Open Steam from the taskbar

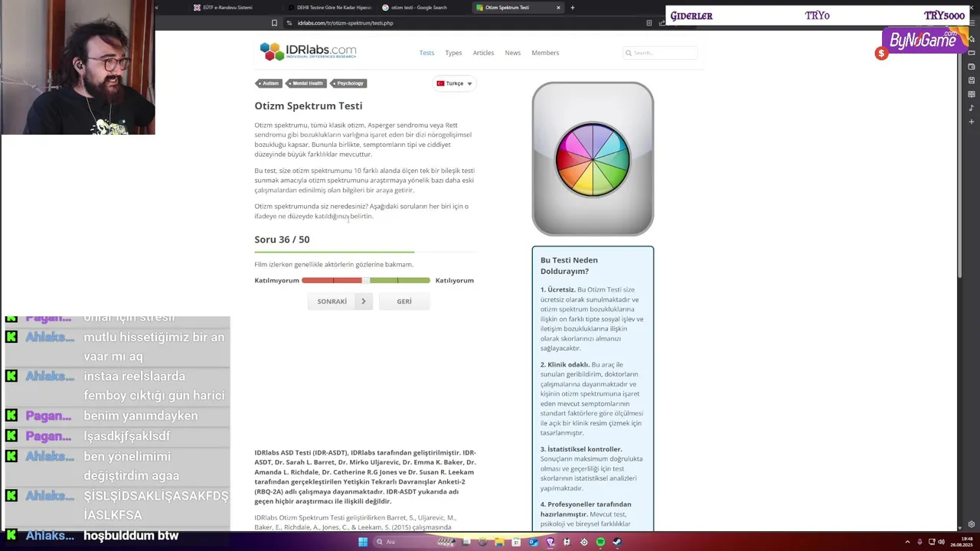[x=617, y=542]
